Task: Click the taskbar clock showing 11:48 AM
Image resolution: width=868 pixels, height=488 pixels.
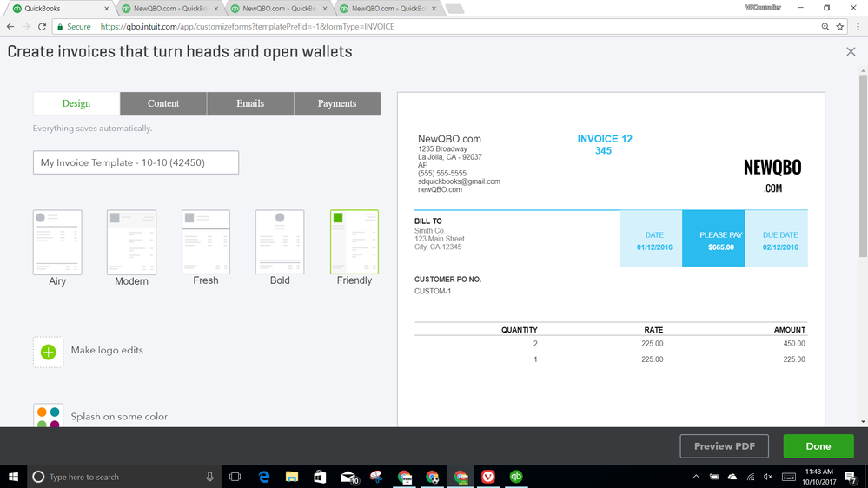Action: pos(818,477)
